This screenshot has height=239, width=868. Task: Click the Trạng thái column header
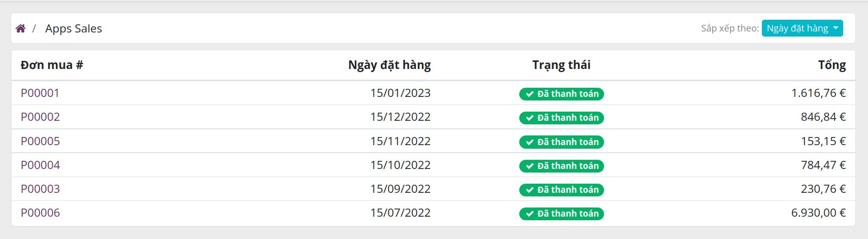[561, 65]
